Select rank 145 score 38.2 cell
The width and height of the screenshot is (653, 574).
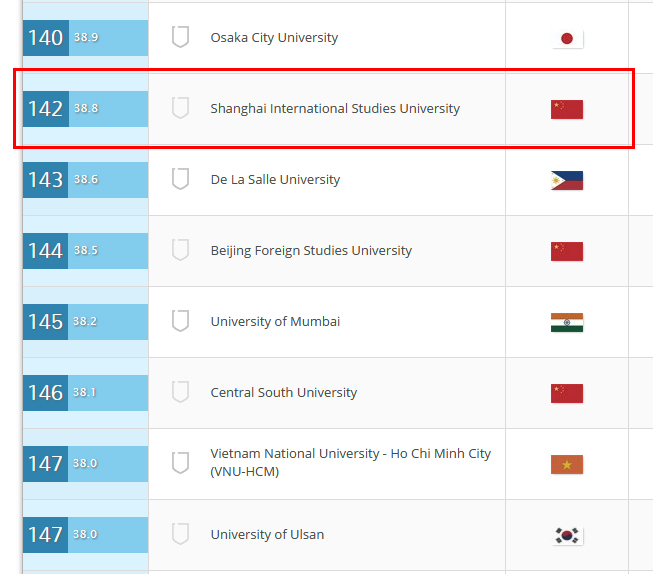[85, 322]
